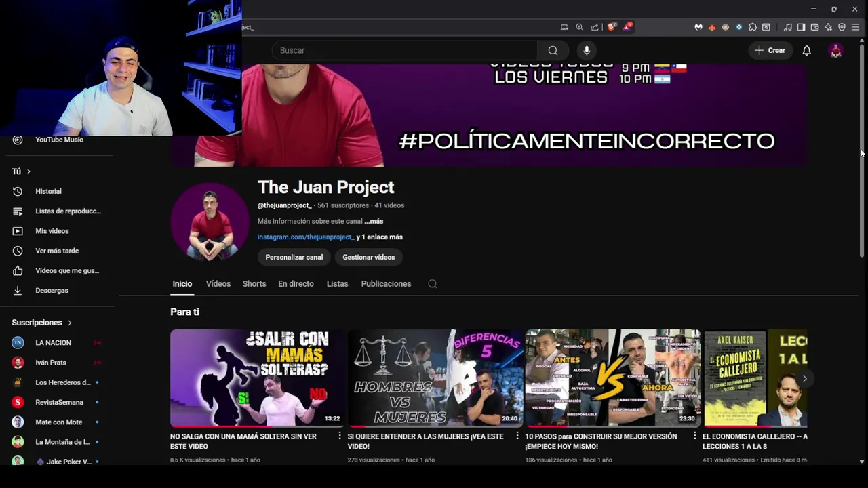Expand channel description with ...más
This screenshot has width=868, height=488.
(x=374, y=221)
